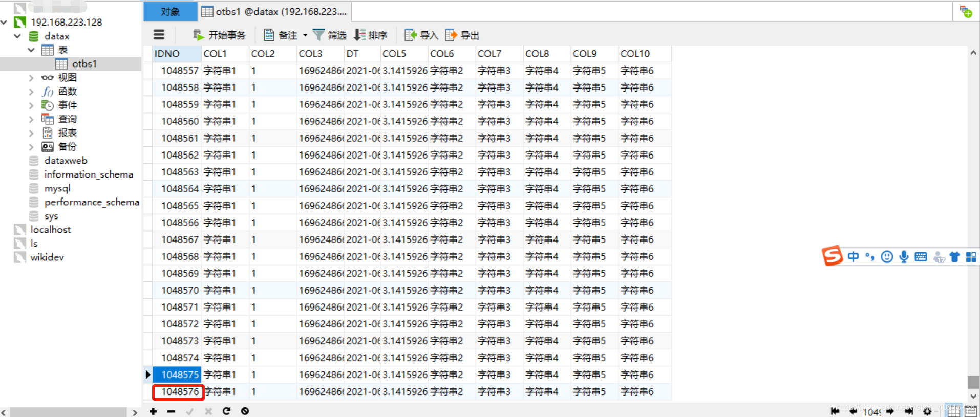Click the 导入 (import) toolbar button
Screen dimensions: 980x417
pos(421,35)
